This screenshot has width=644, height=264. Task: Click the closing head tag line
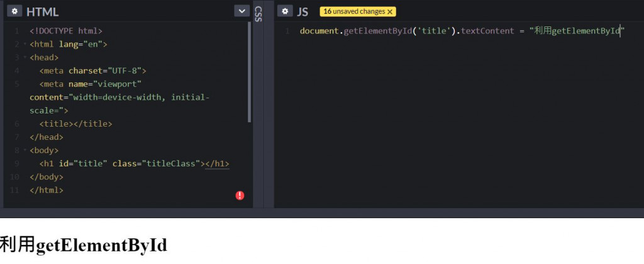[x=47, y=137]
